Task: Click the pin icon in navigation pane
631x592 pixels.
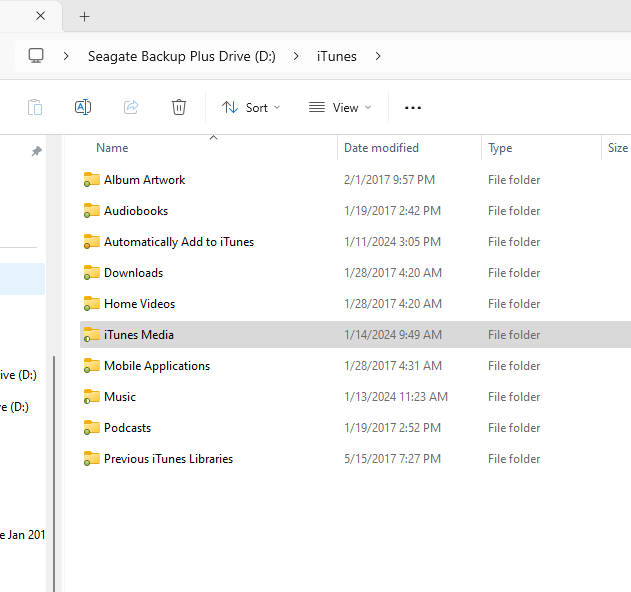Action: 37,151
